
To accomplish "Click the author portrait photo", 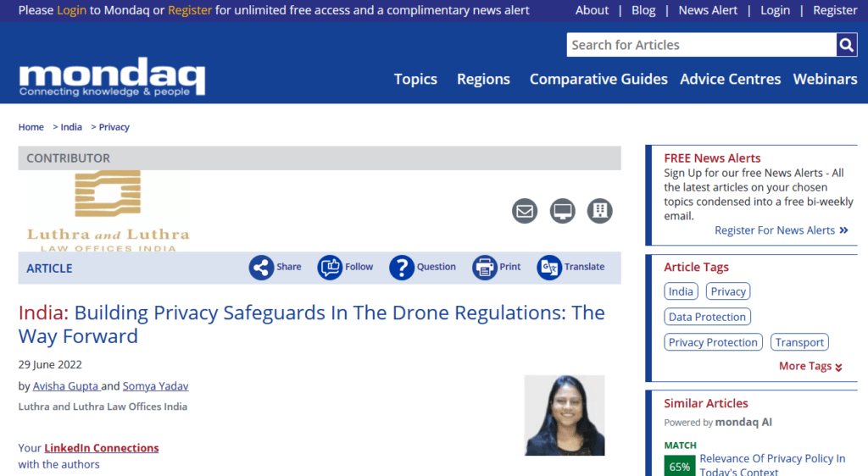I will 565,415.
